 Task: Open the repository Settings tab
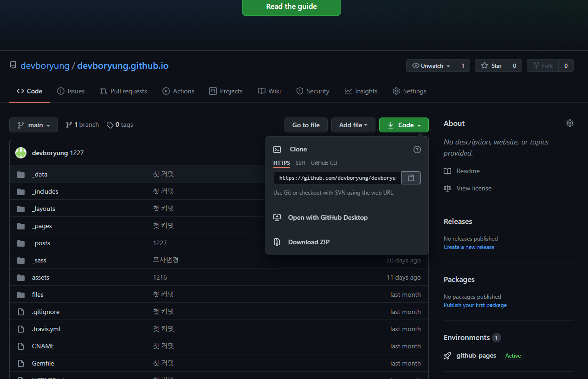point(409,91)
